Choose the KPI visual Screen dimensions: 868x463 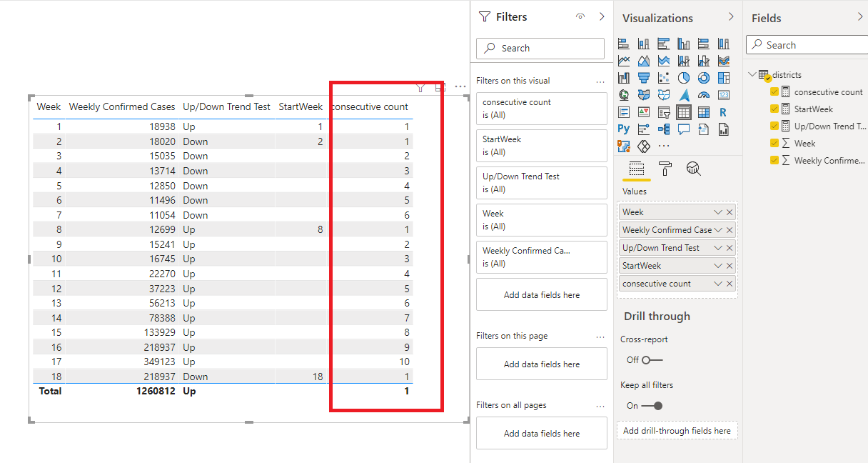point(644,112)
